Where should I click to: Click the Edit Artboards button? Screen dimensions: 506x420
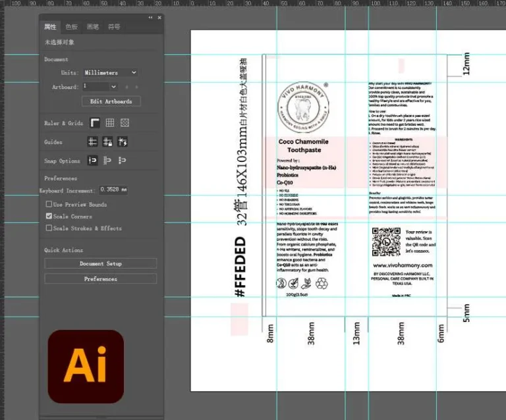[x=111, y=101]
